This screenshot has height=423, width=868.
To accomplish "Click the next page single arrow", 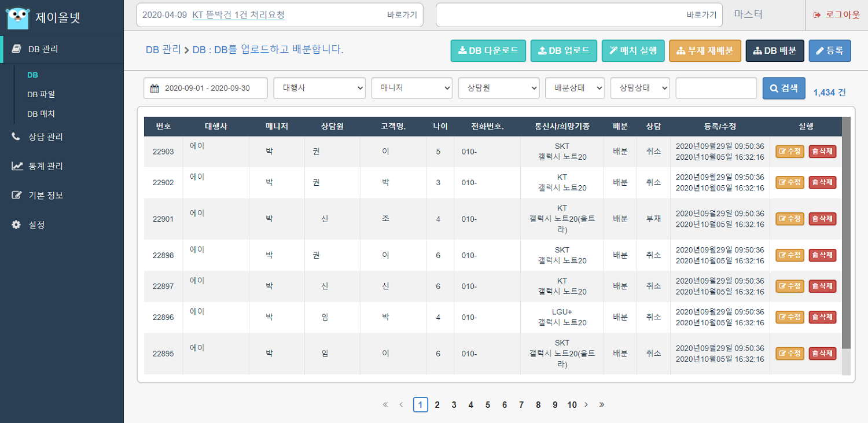I will point(586,404).
